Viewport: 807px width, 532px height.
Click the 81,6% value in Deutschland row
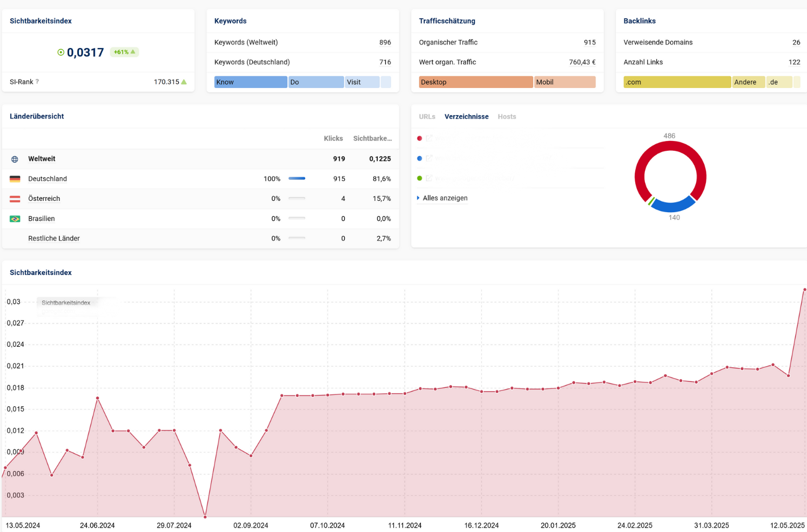382,179
